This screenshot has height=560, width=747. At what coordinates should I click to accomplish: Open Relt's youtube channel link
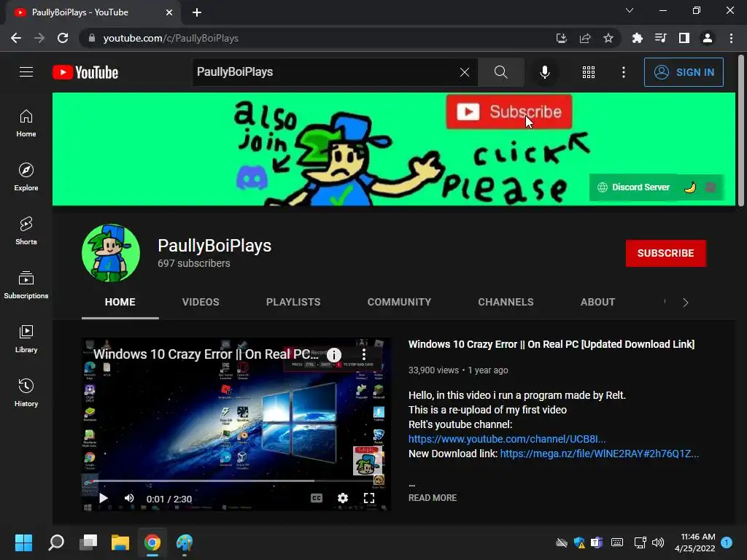pos(507,439)
